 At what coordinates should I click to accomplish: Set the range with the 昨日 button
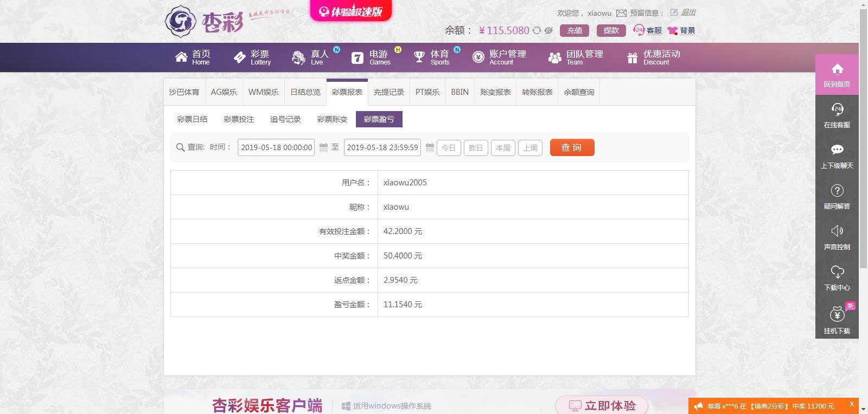pos(476,148)
